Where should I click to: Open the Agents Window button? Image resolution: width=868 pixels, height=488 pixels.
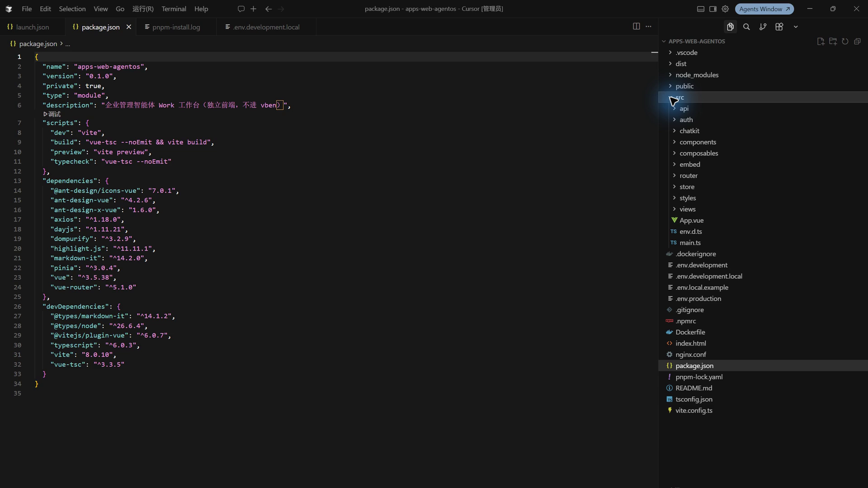(764, 9)
